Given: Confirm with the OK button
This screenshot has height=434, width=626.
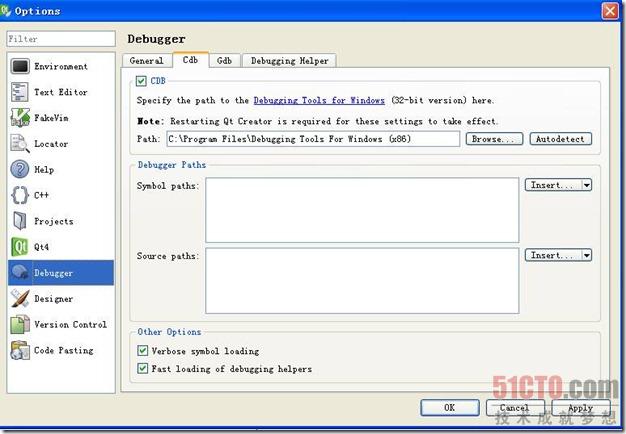Looking at the screenshot, I should coord(450,408).
